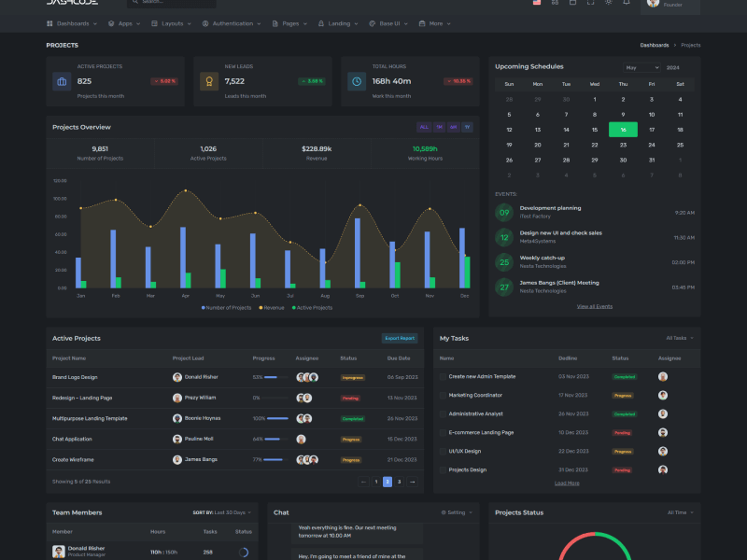Screen dimensions: 747x560
Task: Click the notification bell icon
Action: click(627, 3)
